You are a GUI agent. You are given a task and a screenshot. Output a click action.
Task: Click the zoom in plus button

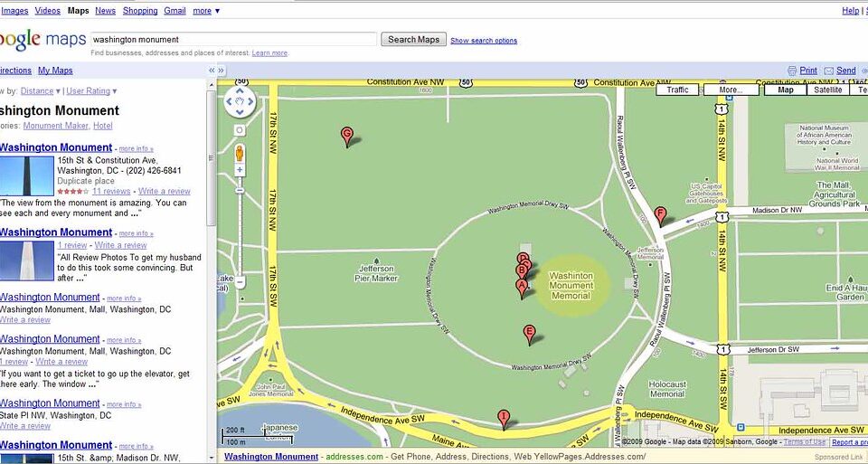(x=240, y=171)
